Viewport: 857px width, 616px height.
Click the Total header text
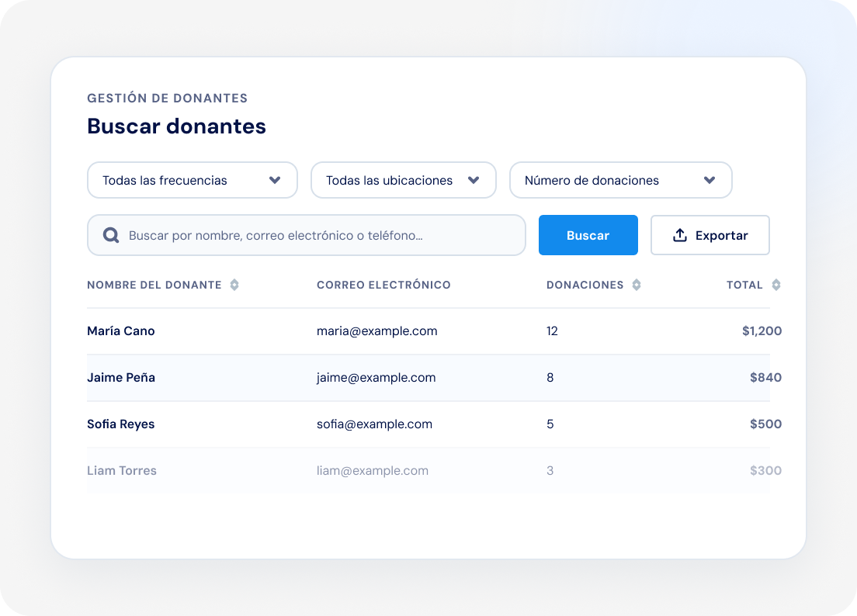click(744, 285)
